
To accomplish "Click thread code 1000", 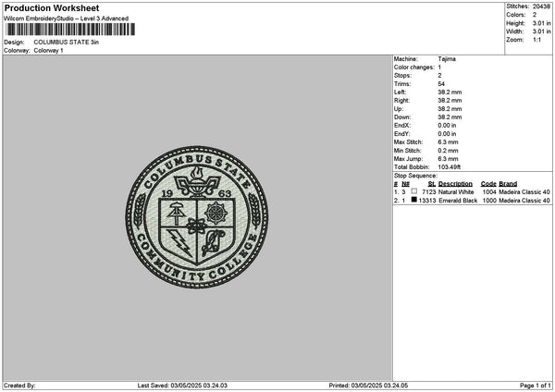I will point(489,201).
